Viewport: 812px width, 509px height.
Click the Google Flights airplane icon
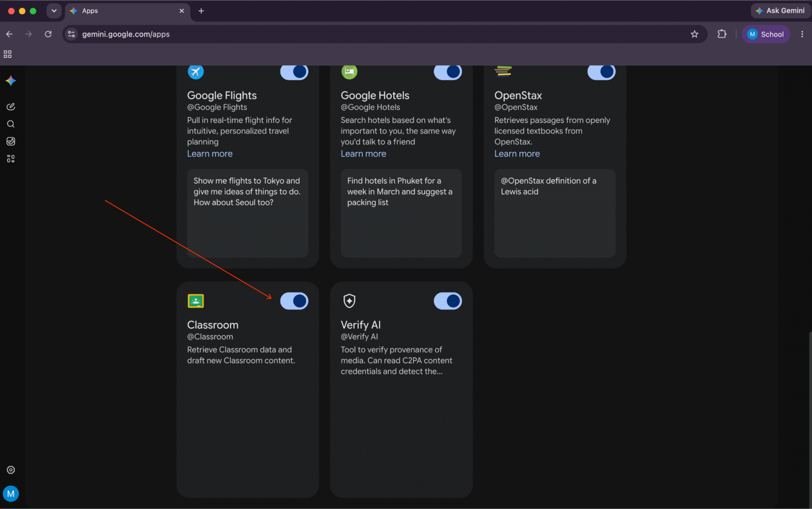195,72
